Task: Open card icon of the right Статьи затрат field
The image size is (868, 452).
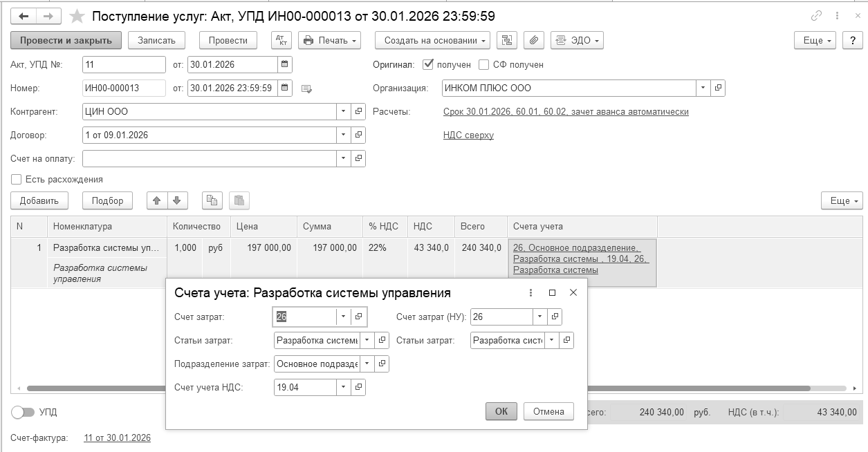Action: 566,340
